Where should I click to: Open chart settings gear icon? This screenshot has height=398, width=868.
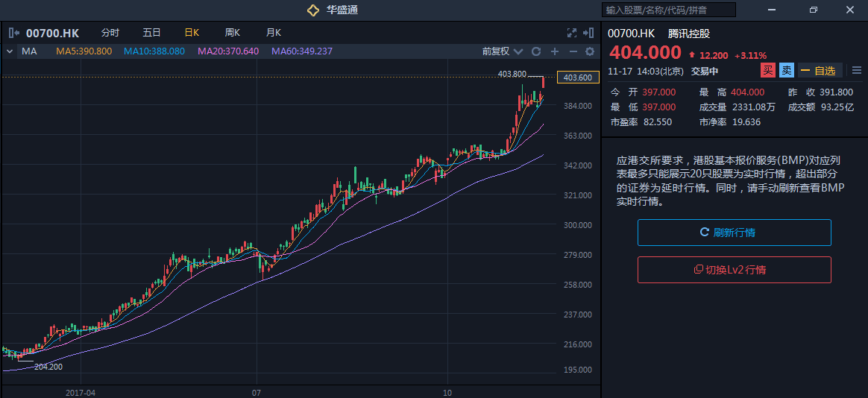coord(590,51)
